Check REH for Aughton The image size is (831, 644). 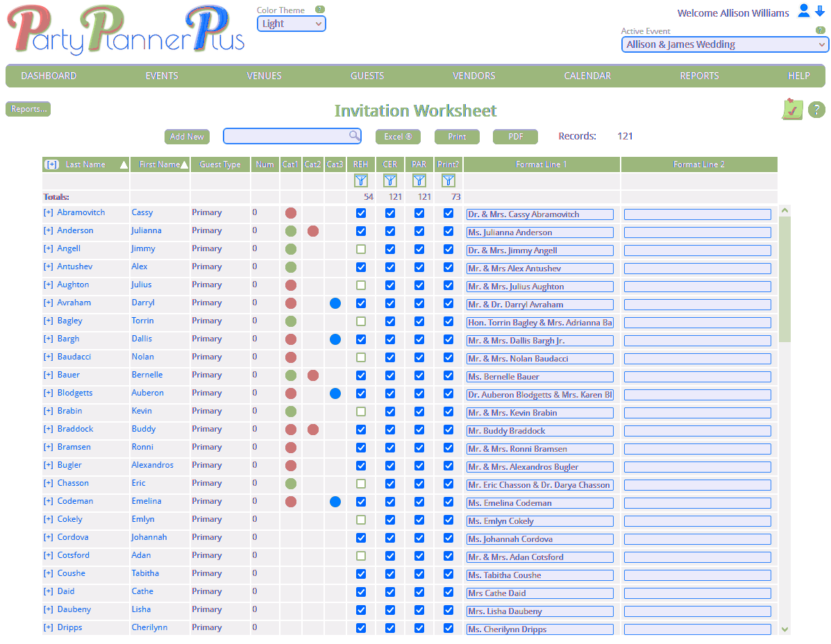pyautogui.click(x=361, y=285)
